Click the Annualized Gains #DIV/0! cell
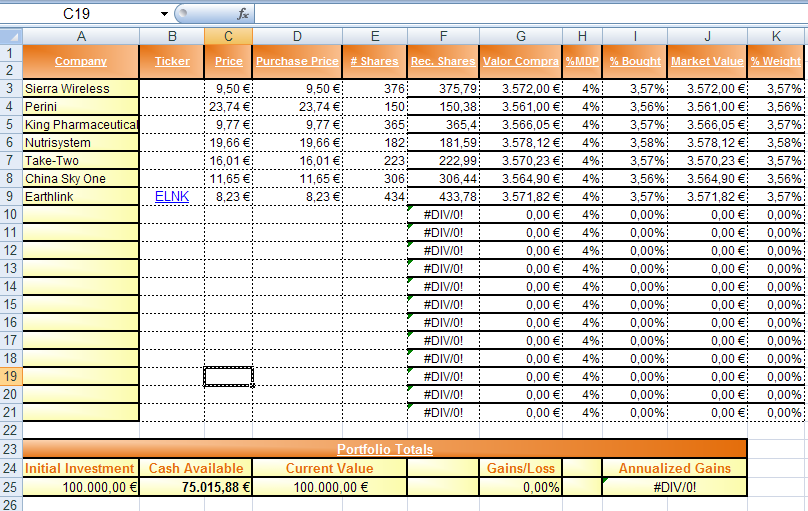This screenshot has height=511, width=808. tap(675, 487)
